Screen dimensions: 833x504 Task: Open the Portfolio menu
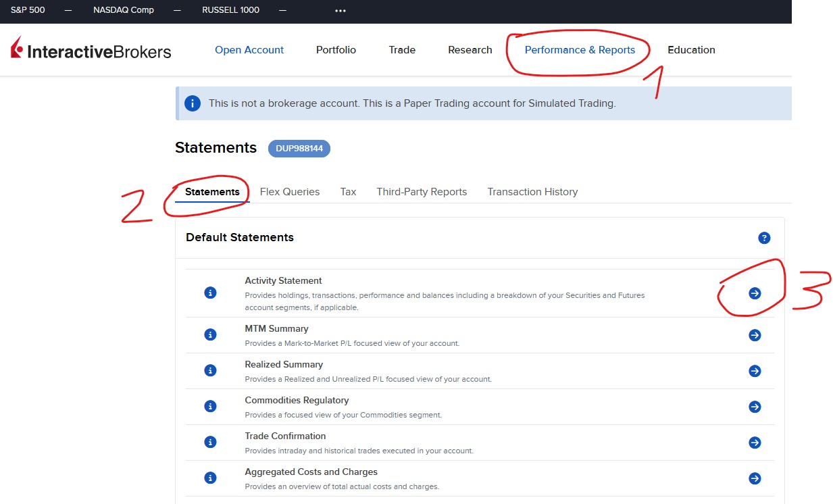[x=336, y=50]
